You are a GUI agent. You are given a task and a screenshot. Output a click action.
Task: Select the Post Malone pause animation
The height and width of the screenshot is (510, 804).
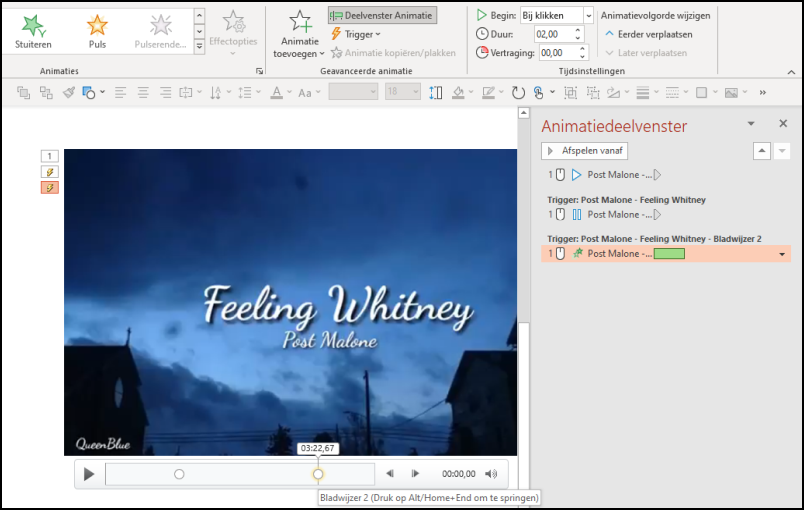(x=666, y=214)
